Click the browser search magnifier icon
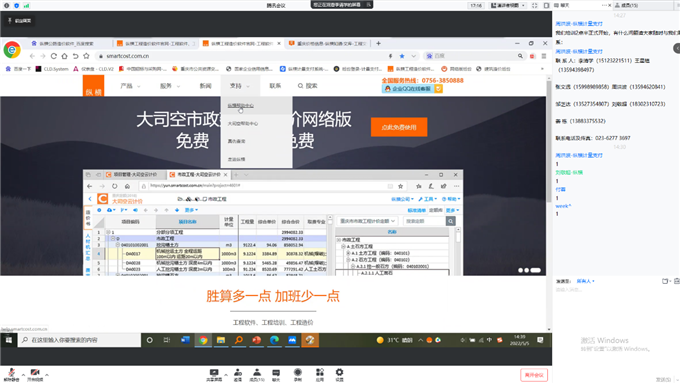 coord(520,56)
